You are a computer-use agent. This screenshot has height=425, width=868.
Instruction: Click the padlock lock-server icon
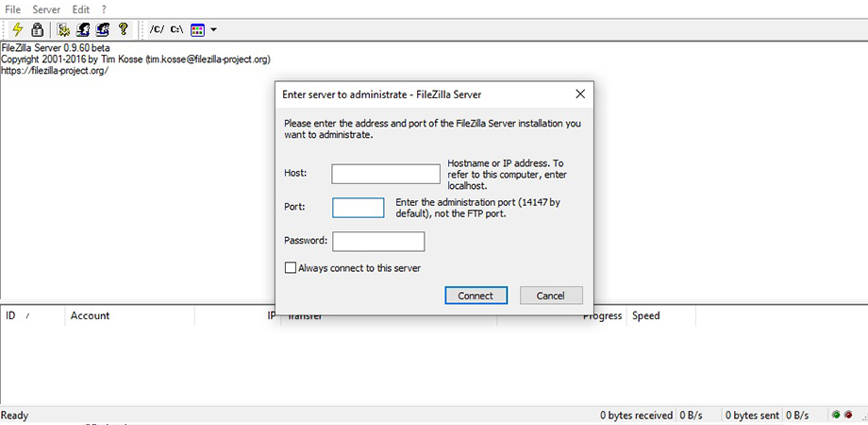click(37, 29)
